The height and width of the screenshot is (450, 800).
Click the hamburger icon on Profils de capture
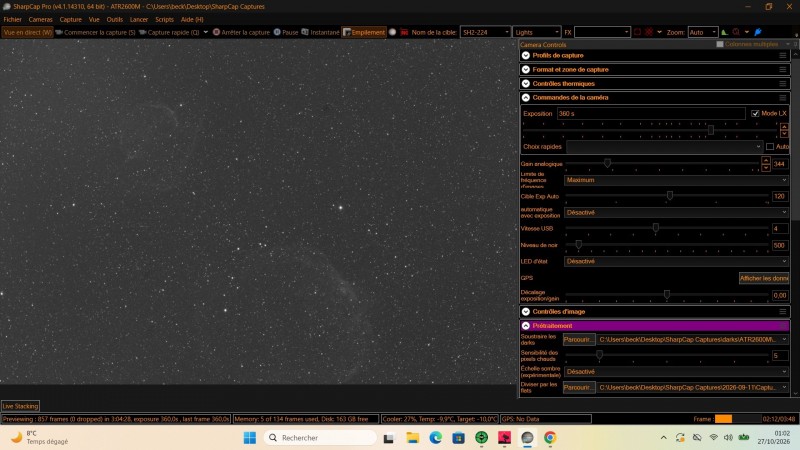pyautogui.click(x=783, y=55)
